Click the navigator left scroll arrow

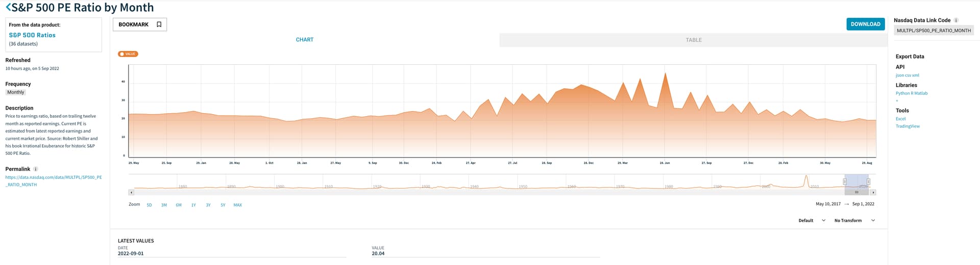click(x=131, y=193)
